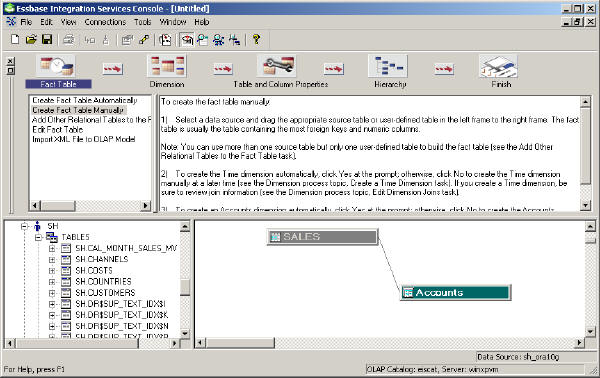The height and width of the screenshot is (378, 600).
Task: Expand the SH.DR$SUP_TEXT_IDX$K table node
Action: coord(52,315)
